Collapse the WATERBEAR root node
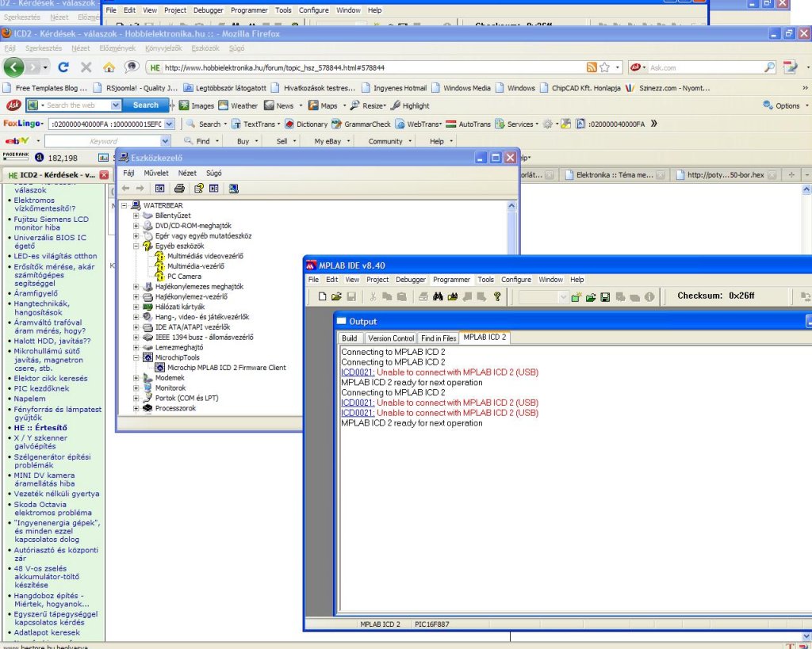812x649 pixels. pos(124,205)
